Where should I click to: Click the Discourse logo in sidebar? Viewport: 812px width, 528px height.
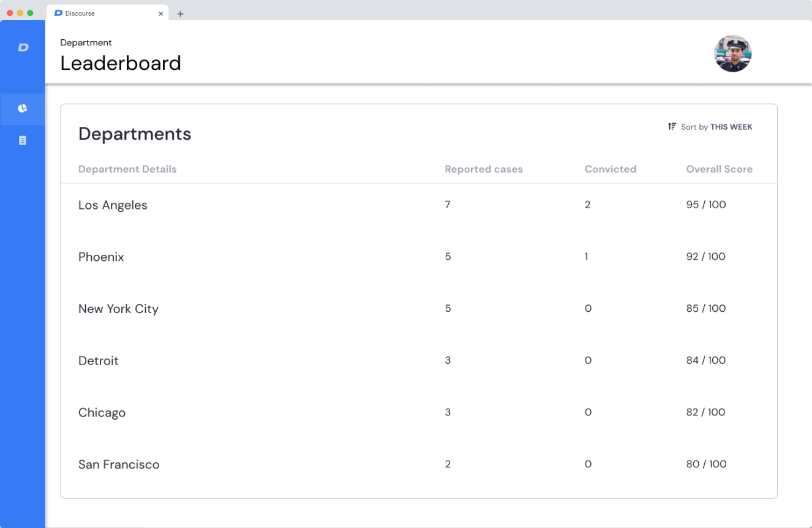(x=23, y=47)
